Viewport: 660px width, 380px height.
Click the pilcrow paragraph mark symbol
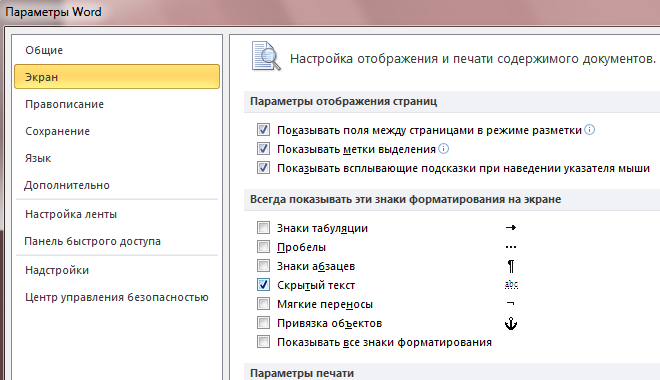click(x=511, y=266)
